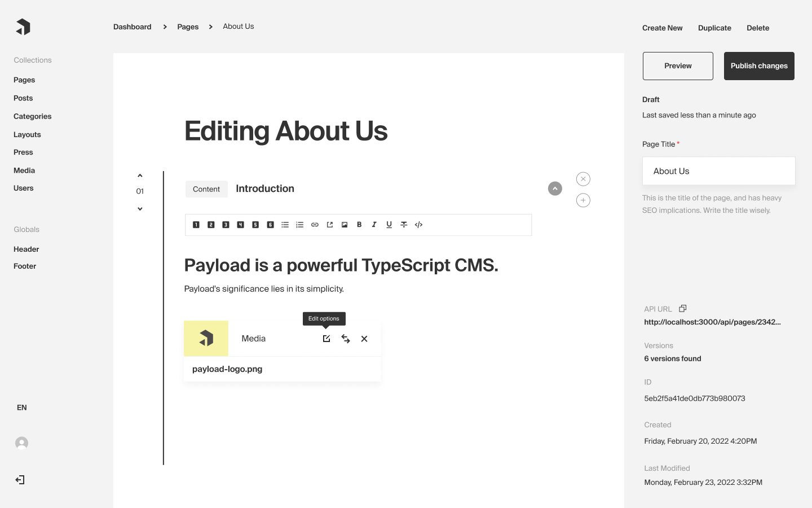Screen dimensions: 812x508
Task: Click Duplicate
Action: click(714, 28)
